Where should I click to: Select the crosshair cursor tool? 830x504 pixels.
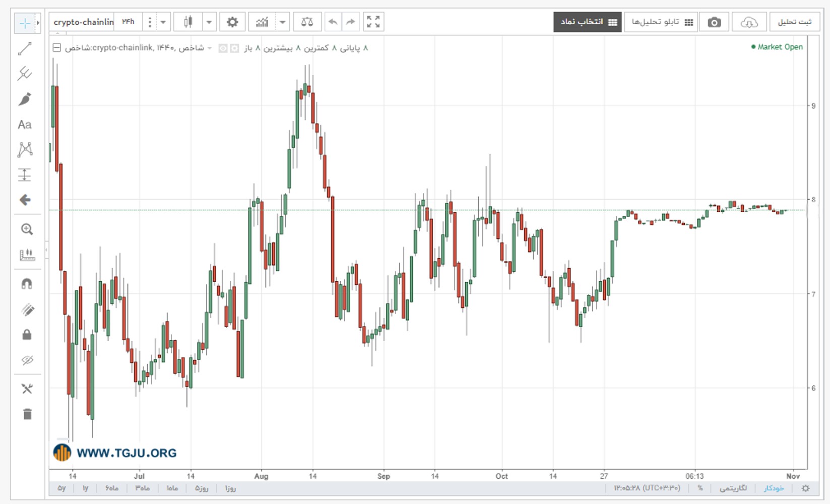[24, 23]
